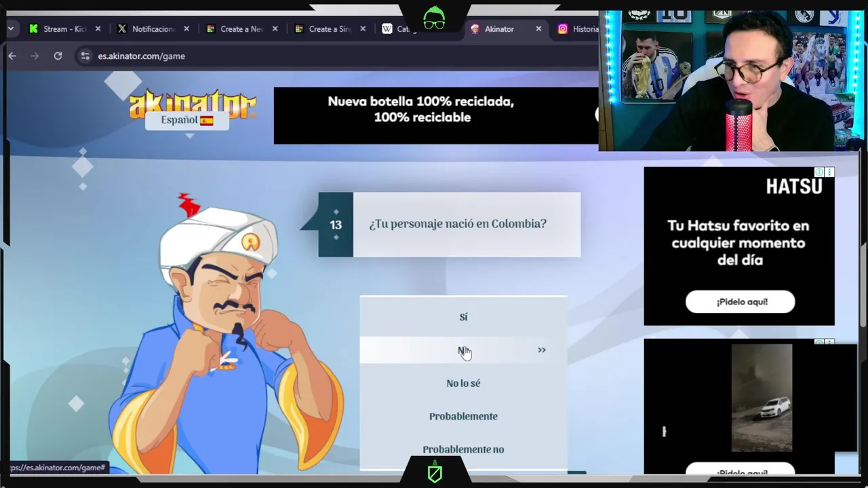Close the Create a Sing tab

coord(363,28)
